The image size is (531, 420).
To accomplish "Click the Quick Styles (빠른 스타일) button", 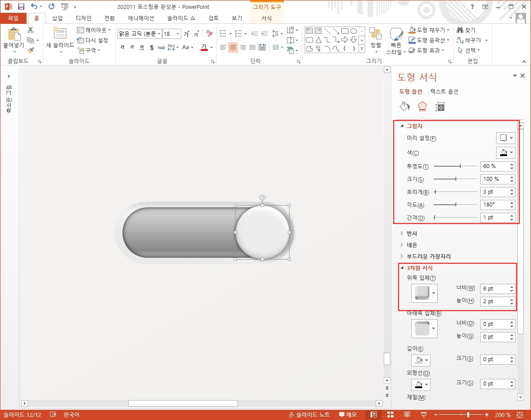I will pos(396,41).
